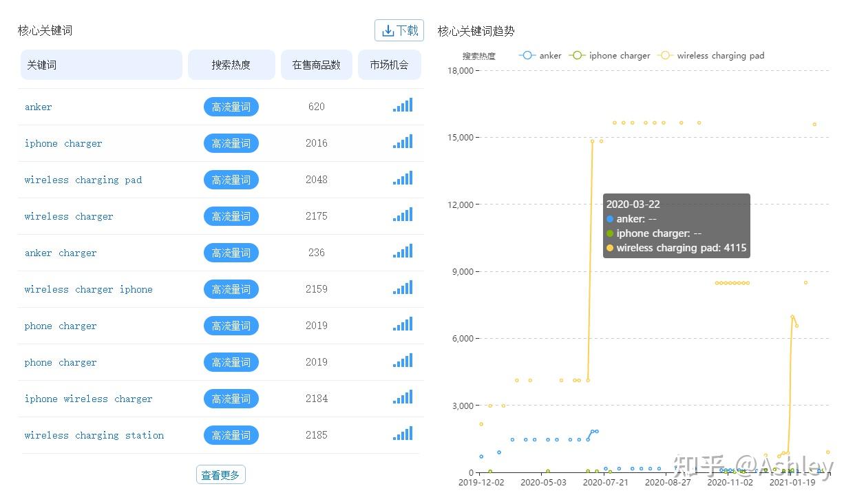Open the wireless charger iphone keyword link
Screen dimensions: 855x504
[x=89, y=289]
